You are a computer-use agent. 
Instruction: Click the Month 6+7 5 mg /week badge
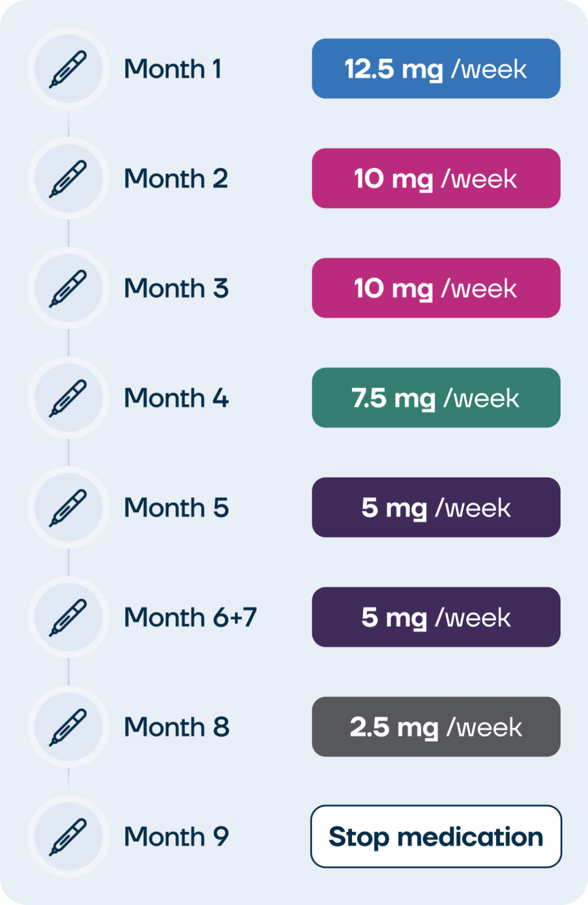(436, 617)
